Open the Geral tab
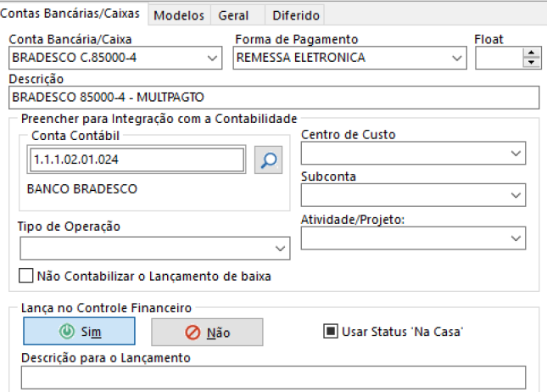The image size is (547, 392). 233,15
